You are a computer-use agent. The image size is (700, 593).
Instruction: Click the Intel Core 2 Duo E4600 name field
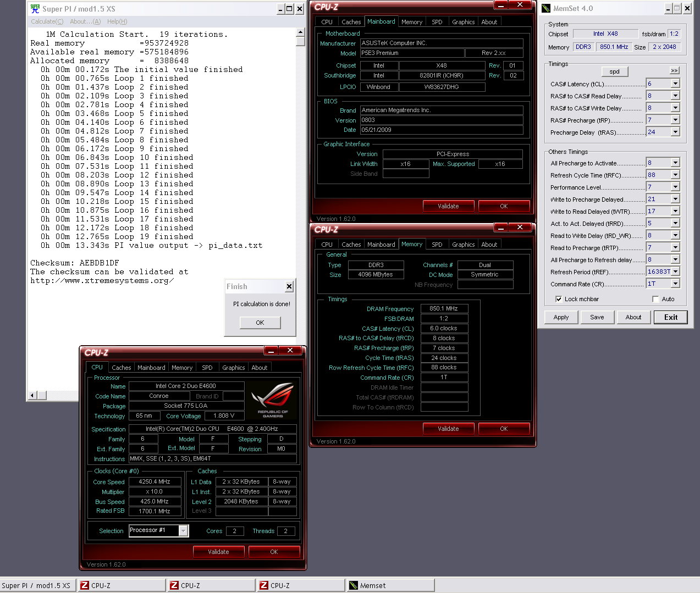point(186,386)
